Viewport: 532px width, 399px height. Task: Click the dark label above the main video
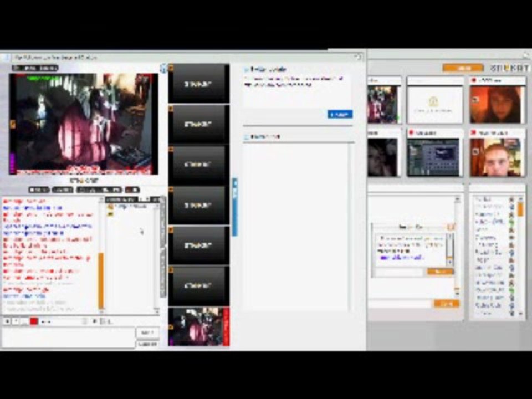(x=35, y=68)
